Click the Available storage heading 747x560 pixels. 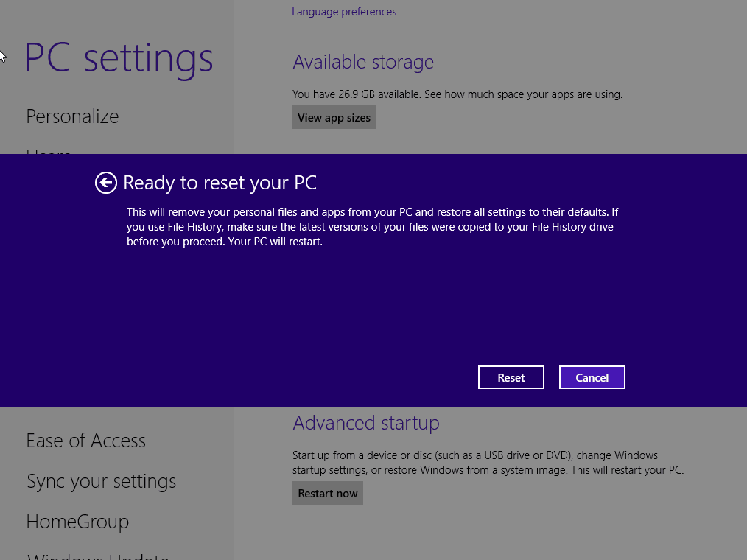coord(362,62)
